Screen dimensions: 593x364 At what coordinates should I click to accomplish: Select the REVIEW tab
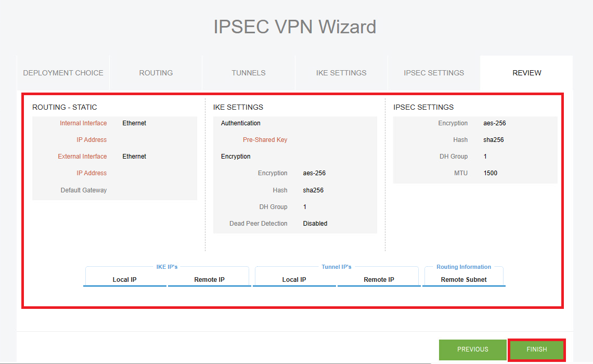click(526, 73)
